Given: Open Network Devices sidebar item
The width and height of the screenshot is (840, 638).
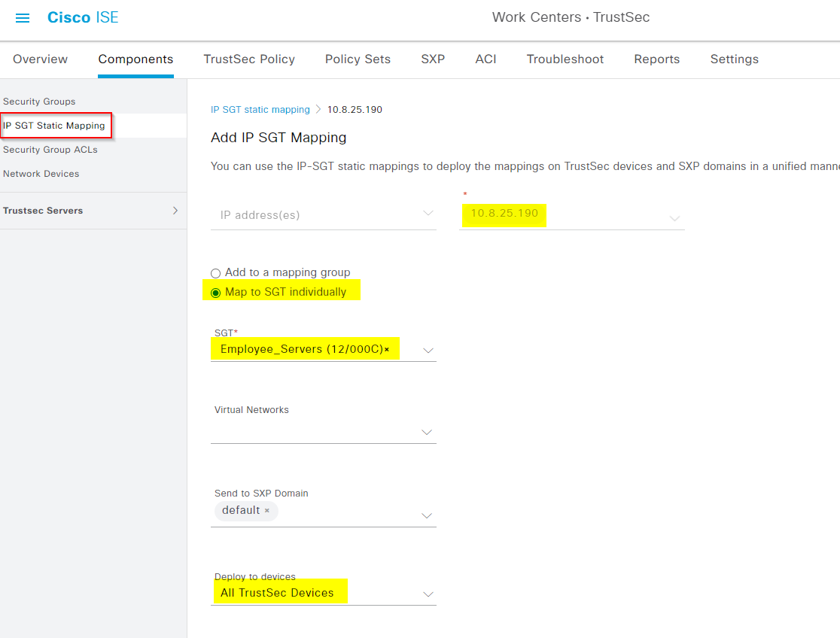Looking at the screenshot, I should click(x=41, y=174).
